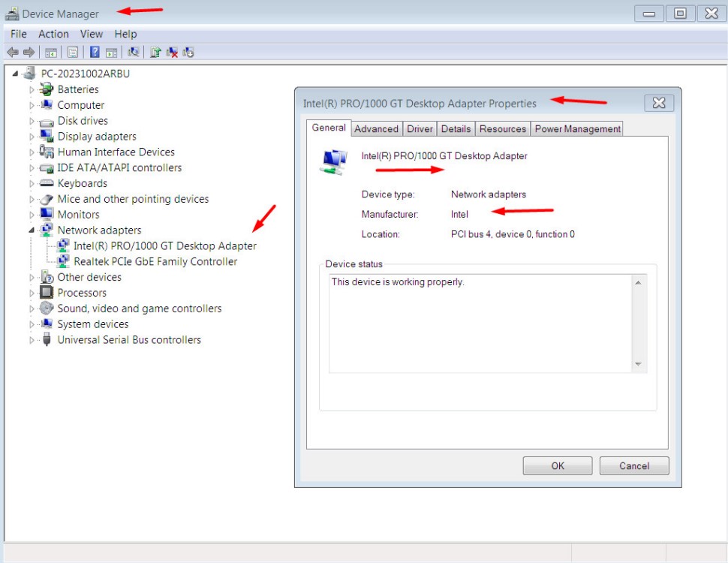
Task: Click the Forward arrow toolbar icon
Action: (x=29, y=52)
